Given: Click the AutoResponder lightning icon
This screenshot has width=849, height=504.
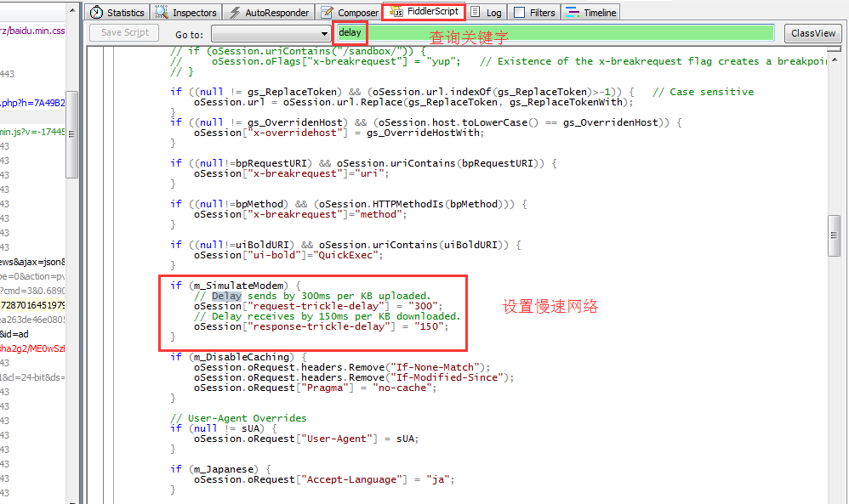Looking at the screenshot, I should click(235, 13).
